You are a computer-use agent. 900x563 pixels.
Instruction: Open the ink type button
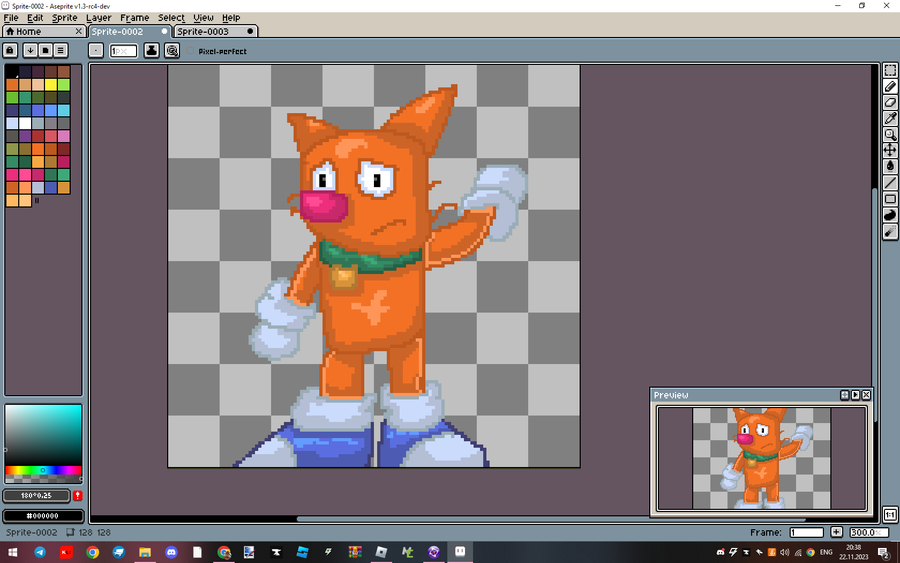click(152, 51)
